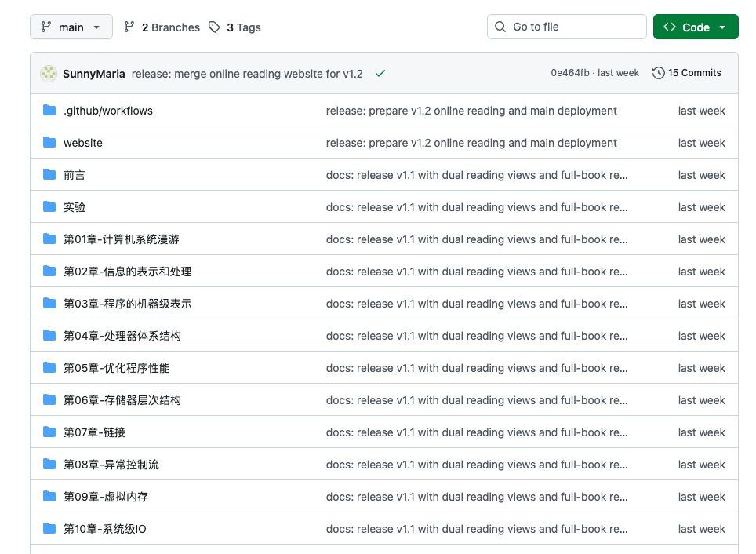Click 'last week' in the 第09章-虚拟内存 row

(x=702, y=497)
